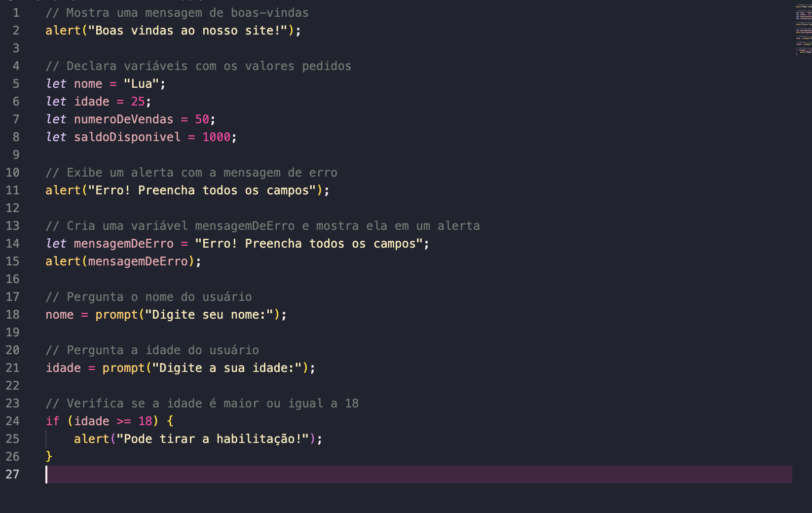The image size is (812, 513).
Task: Click the minimap code preview
Action: (x=803, y=30)
